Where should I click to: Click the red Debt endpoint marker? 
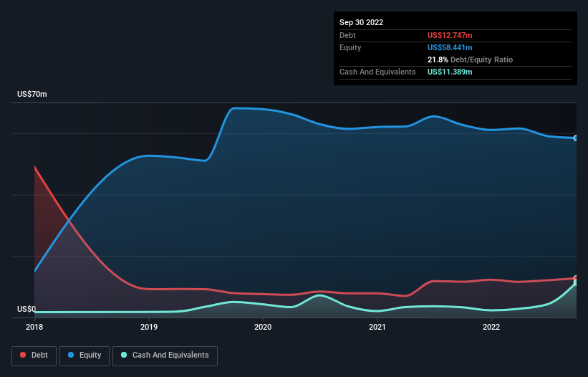click(576, 278)
